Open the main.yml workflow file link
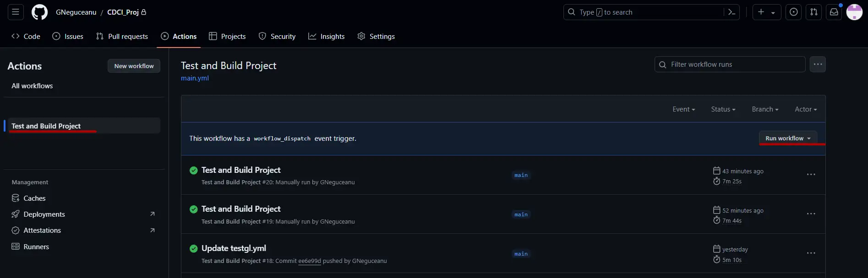 pyautogui.click(x=195, y=78)
